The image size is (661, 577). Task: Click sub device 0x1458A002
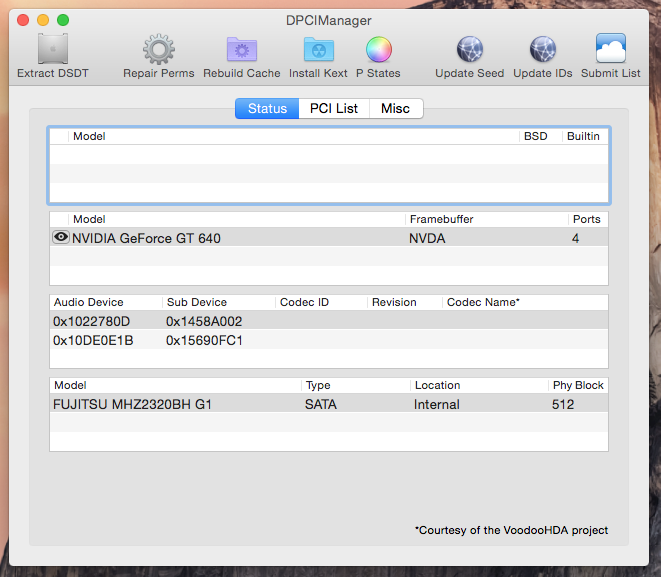tap(204, 322)
